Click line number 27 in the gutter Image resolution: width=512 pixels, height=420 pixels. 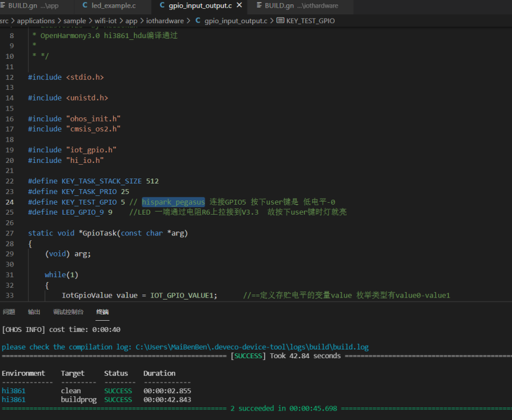click(x=9, y=233)
